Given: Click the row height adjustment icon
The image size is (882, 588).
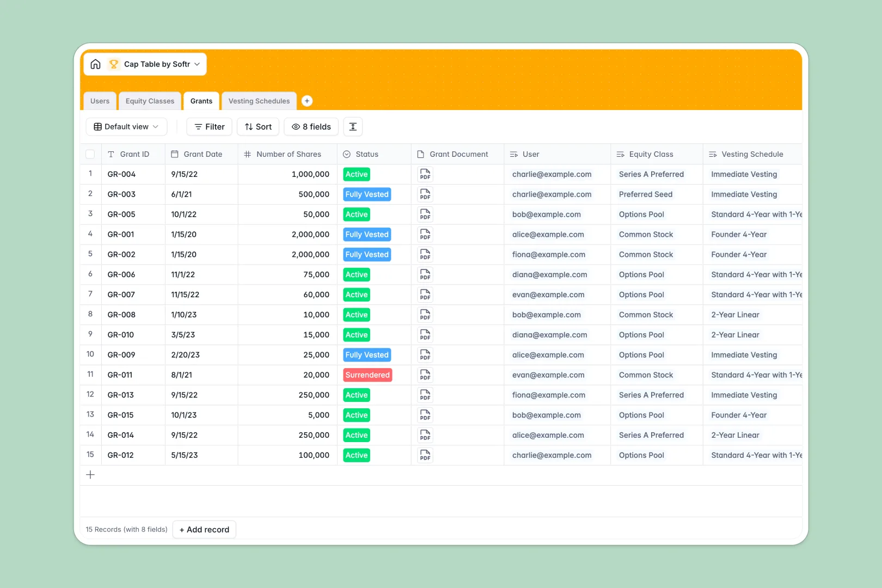Looking at the screenshot, I should (353, 126).
